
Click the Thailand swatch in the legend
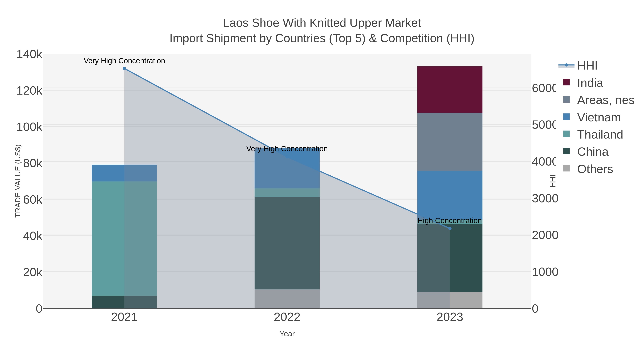click(x=566, y=134)
